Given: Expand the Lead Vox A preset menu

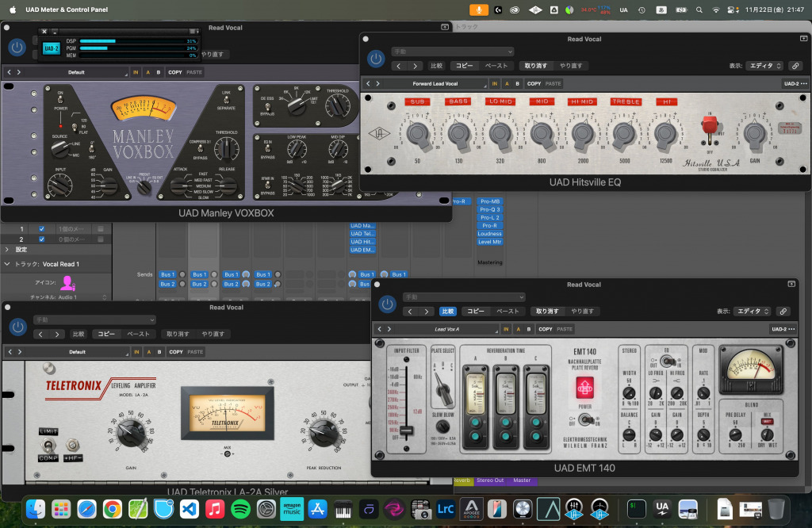Looking at the screenshot, I should (x=447, y=329).
